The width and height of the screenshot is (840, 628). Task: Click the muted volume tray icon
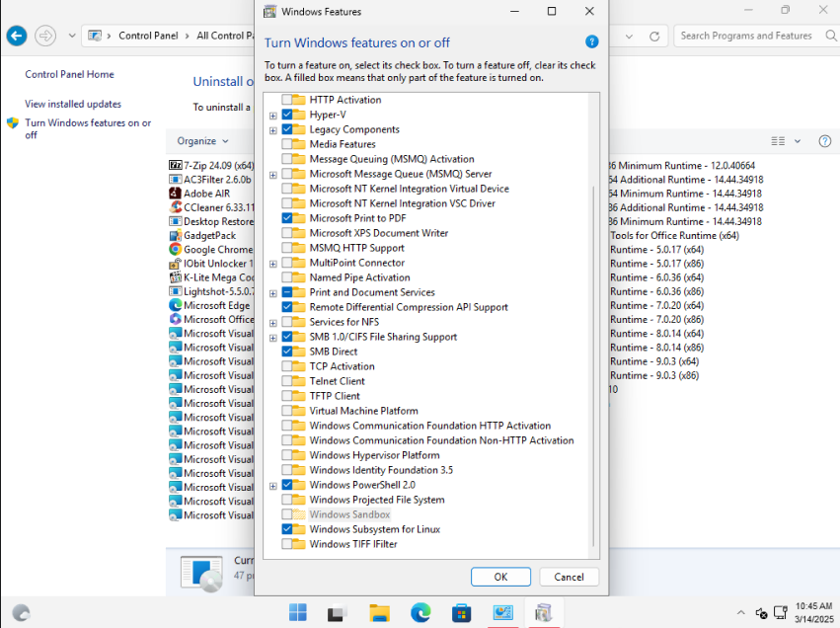point(761,612)
